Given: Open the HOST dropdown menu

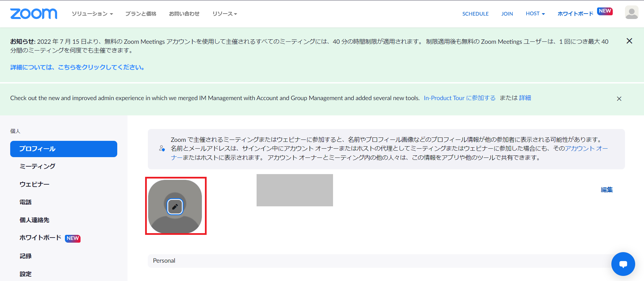Looking at the screenshot, I should pos(535,14).
